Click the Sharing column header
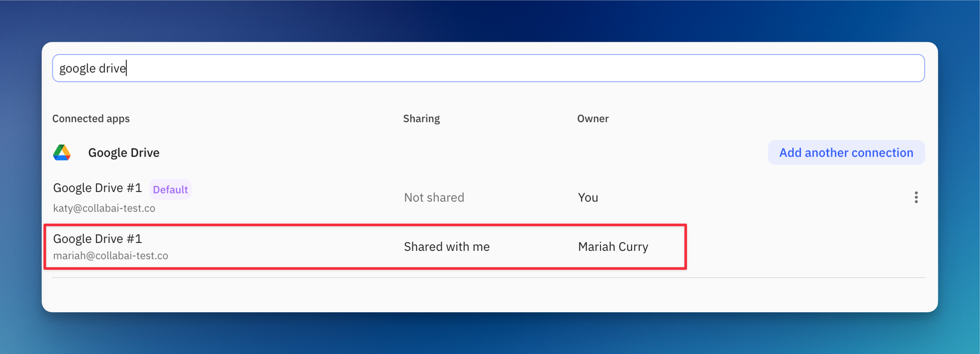This screenshot has width=980, height=354. [x=421, y=119]
